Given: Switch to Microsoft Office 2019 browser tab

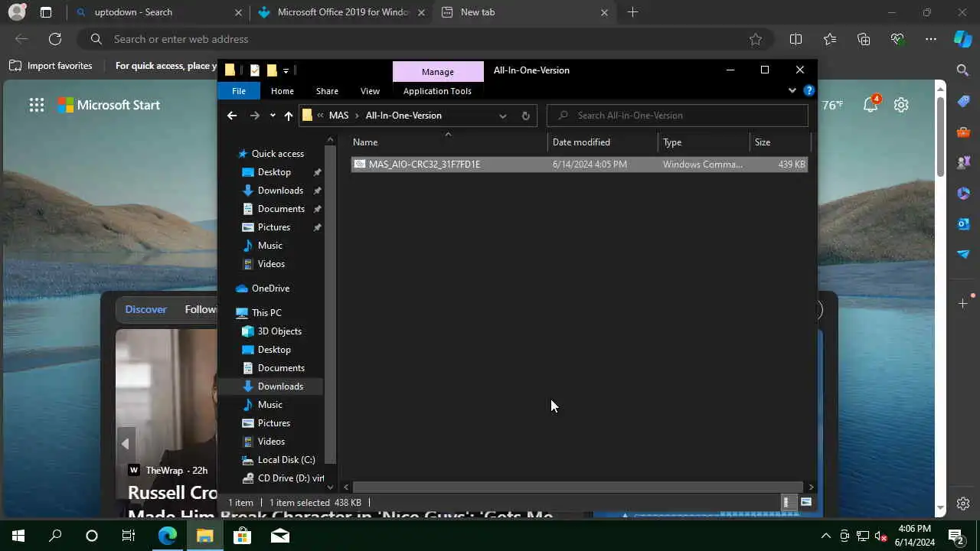Looking at the screenshot, I should [x=343, y=12].
